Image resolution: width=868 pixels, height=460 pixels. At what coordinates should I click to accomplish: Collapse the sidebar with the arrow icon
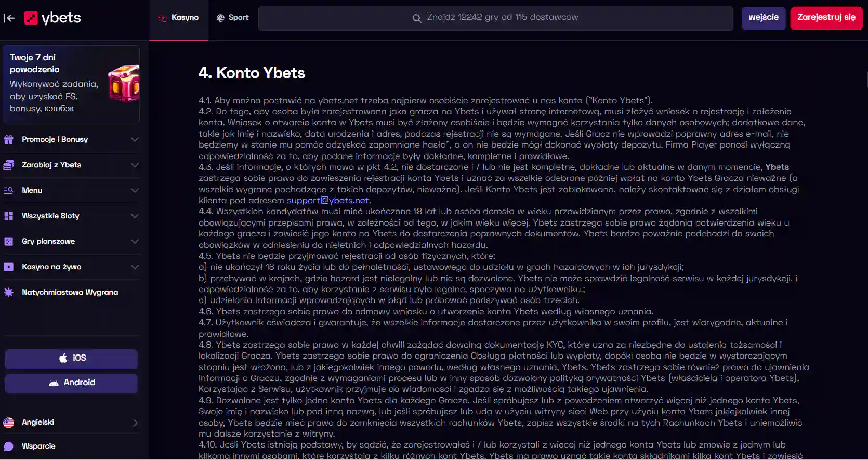tap(9, 18)
